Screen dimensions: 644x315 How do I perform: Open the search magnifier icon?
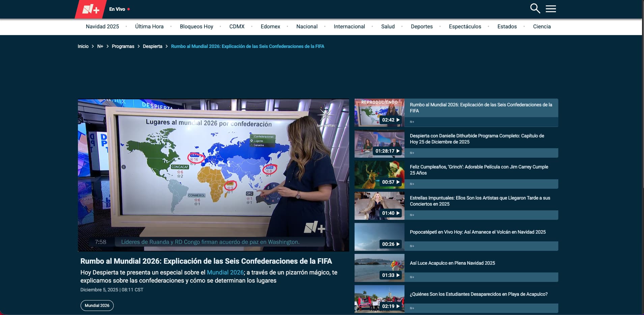click(x=535, y=8)
